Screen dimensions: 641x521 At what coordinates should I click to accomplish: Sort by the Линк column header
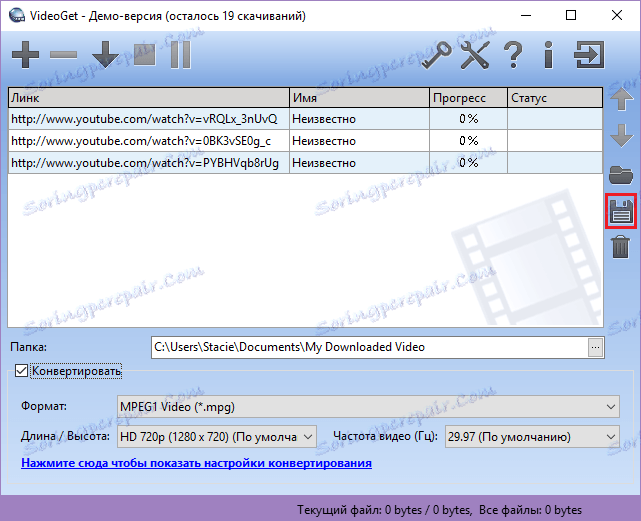tap(149, 98)
